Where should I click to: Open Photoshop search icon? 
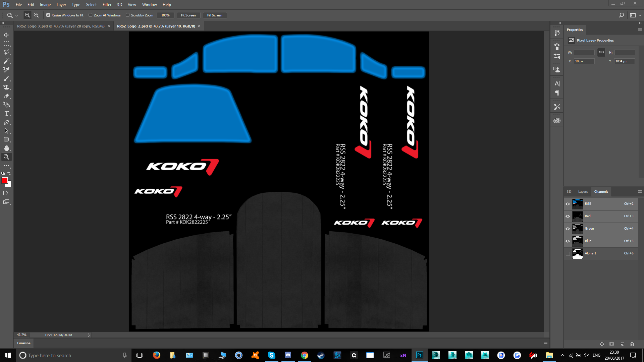click(621, 15)
